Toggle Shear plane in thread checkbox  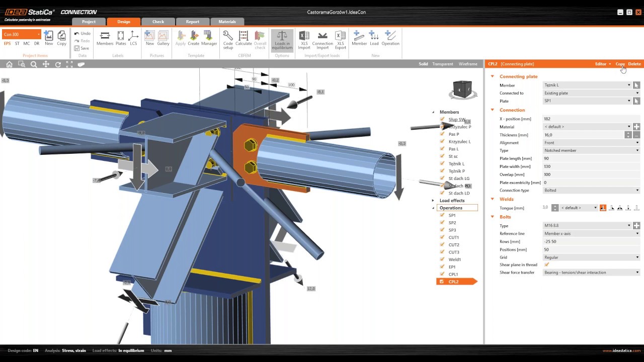[x=547, y=264]
